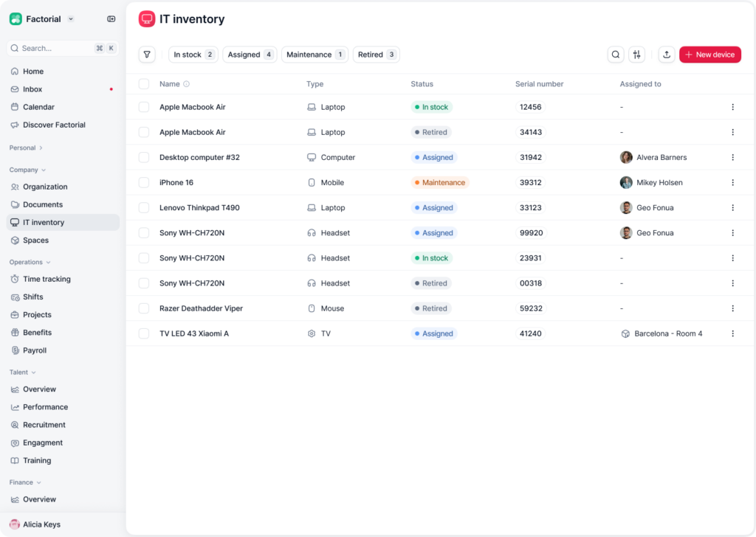The height and width of the screenshot is (537, 756).
Task: Open row menu for Razer Deathadder Viper
Action: [733, 308]
